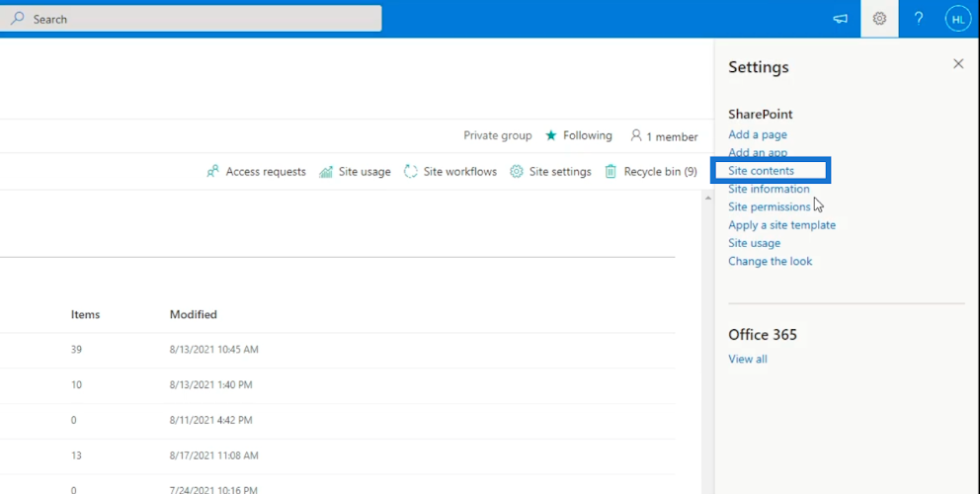The width and height of the screenshot is (980, 494).
Task: Toggle the Settings gear in header
Action: [x=879, y=19]
